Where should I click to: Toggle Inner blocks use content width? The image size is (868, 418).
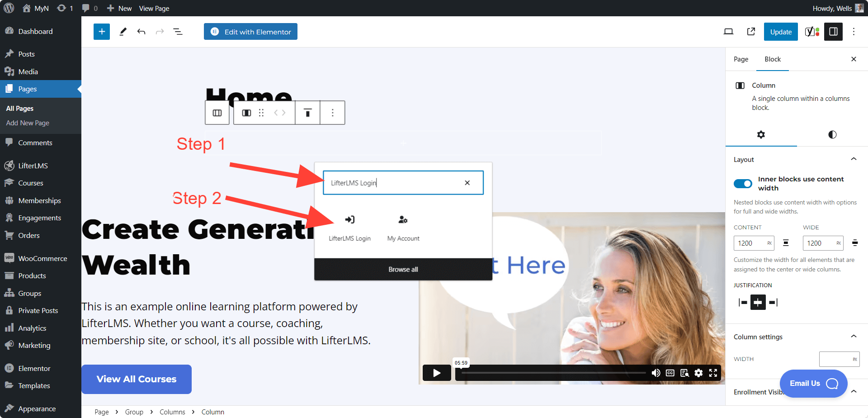pyautogui.click(x=743, y=183)
